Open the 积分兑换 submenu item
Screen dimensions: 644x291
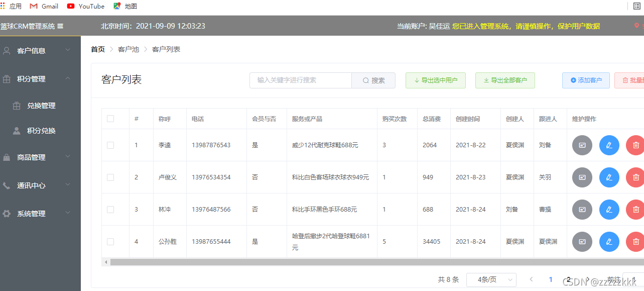pyautogui.click(x=40, y=131)
